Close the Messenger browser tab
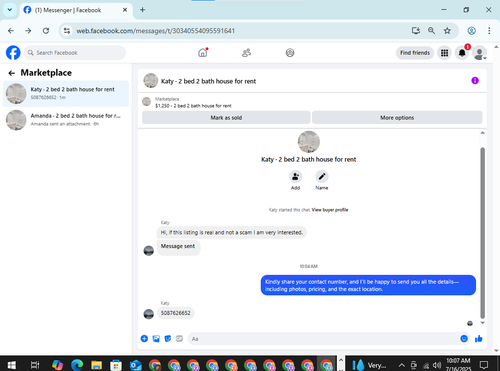 [x=125, y=10]
